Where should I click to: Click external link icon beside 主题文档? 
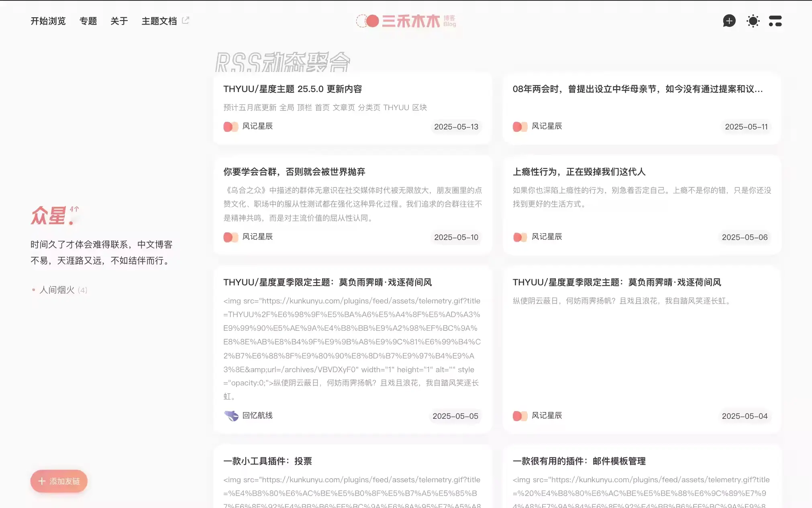(186, 20)
